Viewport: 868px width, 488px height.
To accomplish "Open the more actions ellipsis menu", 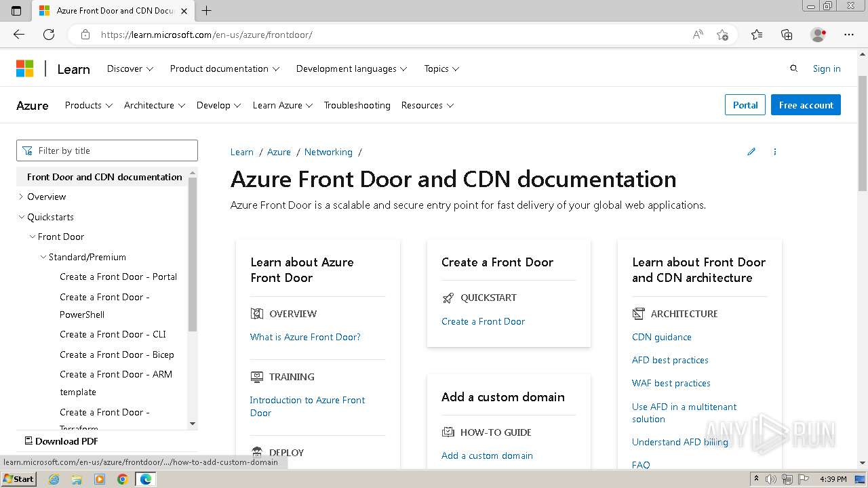I will click(775, 152).
